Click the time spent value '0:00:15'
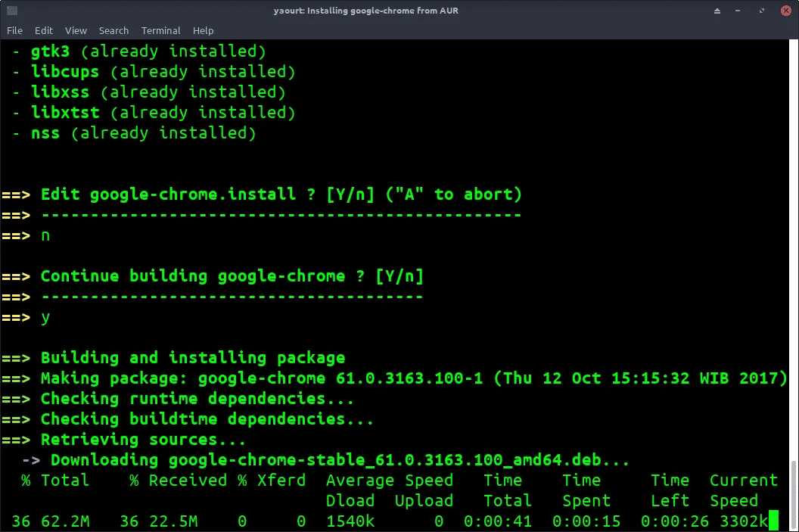The width and height of the screenshot is (799, 532). point(586,521)
